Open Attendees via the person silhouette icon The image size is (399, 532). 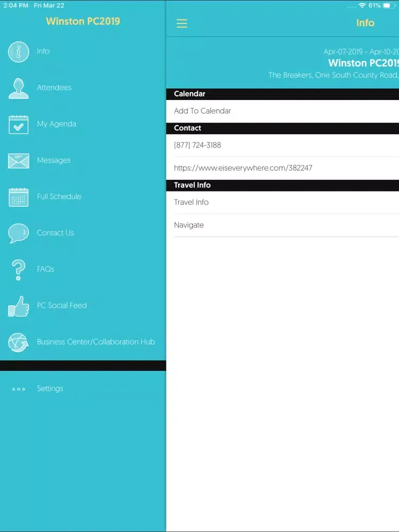coord(18,88)
